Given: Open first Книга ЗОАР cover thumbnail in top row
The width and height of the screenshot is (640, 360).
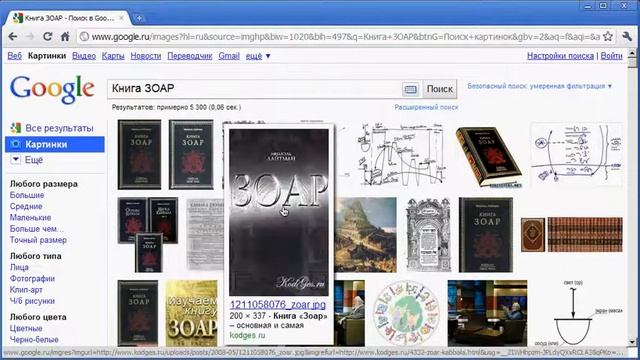Looking at the screenshot, I should click(139, 155).
